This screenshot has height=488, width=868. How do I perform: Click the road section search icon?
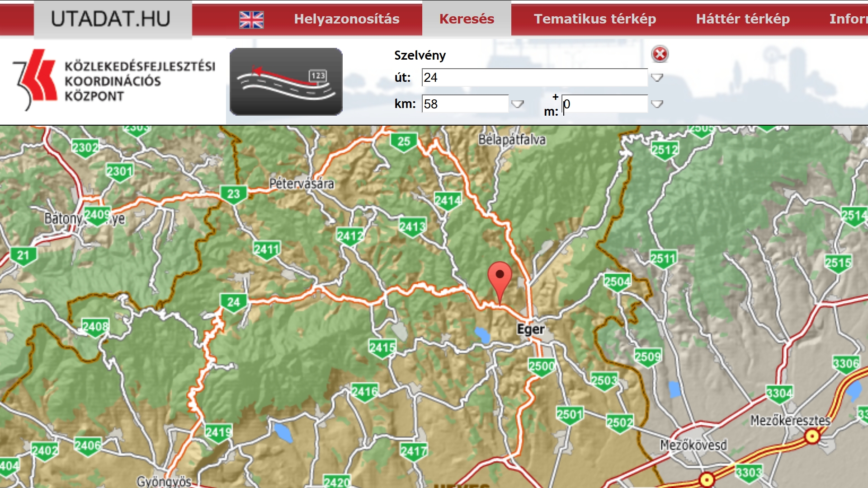click(x=286, y=82)
